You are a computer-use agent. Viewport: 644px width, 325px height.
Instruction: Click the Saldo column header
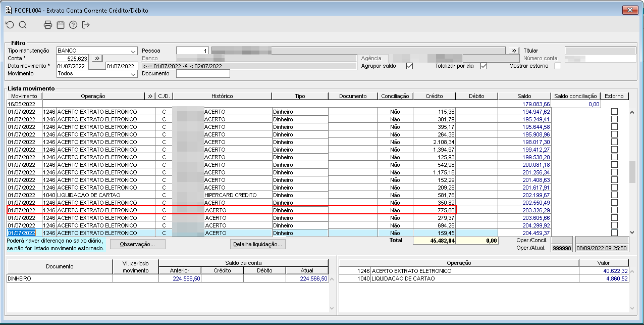pyautogui.click(x=524, y=96)
